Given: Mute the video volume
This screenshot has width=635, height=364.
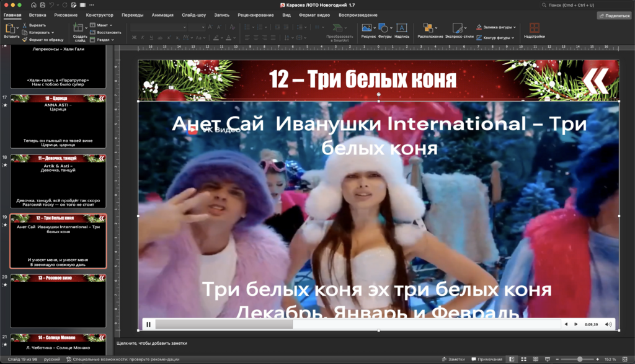Looking at the screenshot, I should [x=608, y=324].
